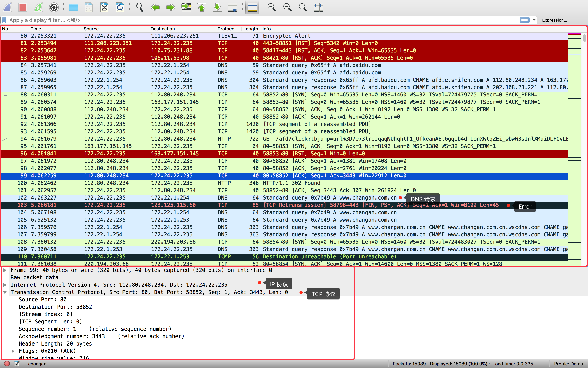
Task: Sort by the Protocol column header
Action: point(229,29)
